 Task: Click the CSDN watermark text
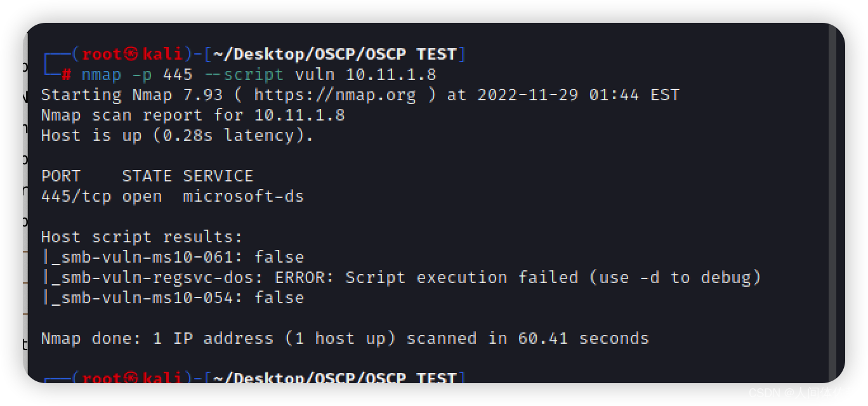796,393
